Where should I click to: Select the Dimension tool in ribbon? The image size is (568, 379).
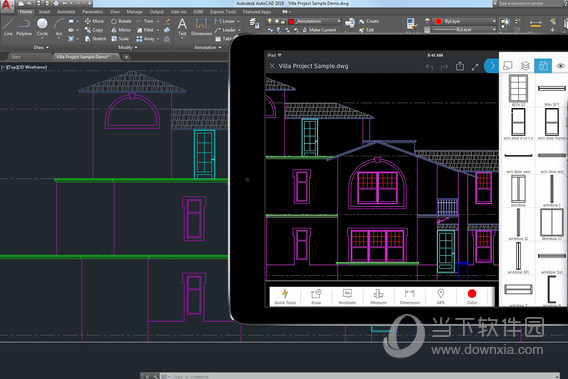(x=201, y=27)
